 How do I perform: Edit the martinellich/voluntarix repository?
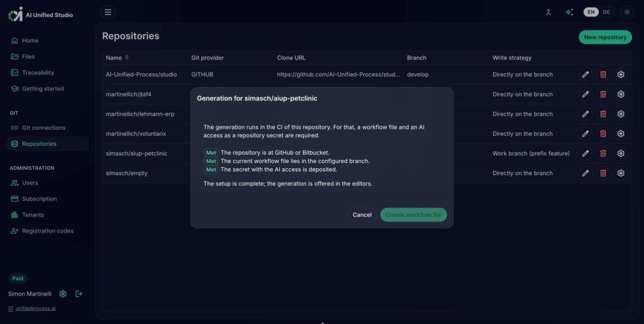coord(585,134)
